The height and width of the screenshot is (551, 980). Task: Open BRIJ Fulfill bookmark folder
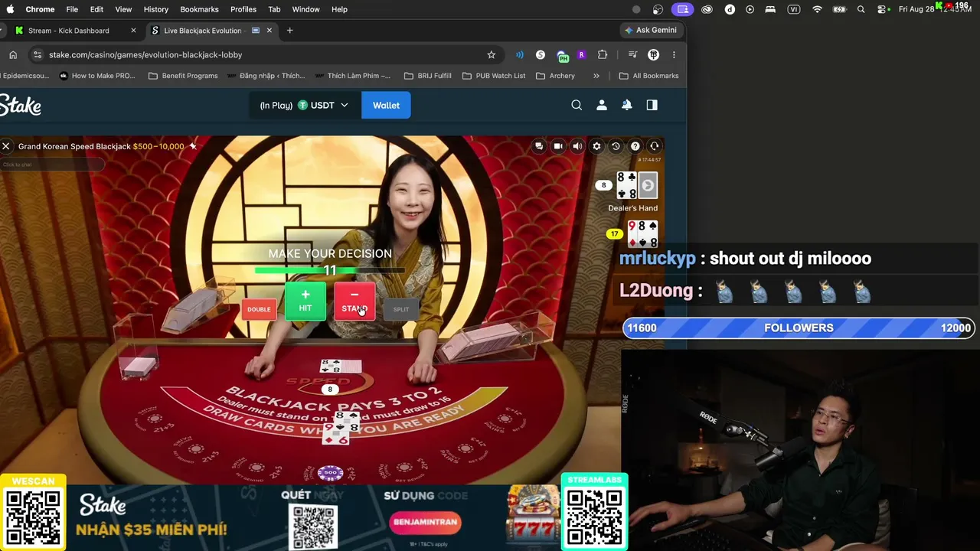427,76
